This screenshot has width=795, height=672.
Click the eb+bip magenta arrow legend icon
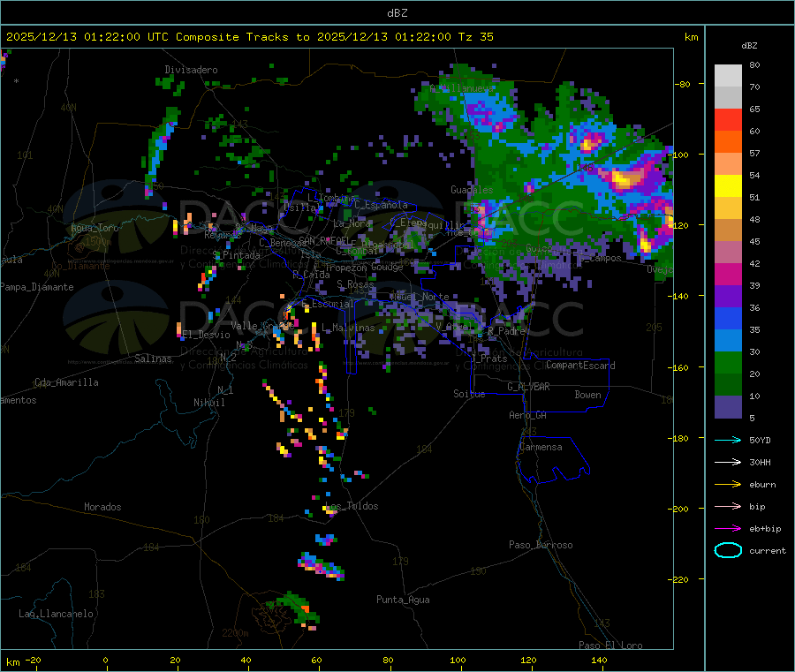728,529
